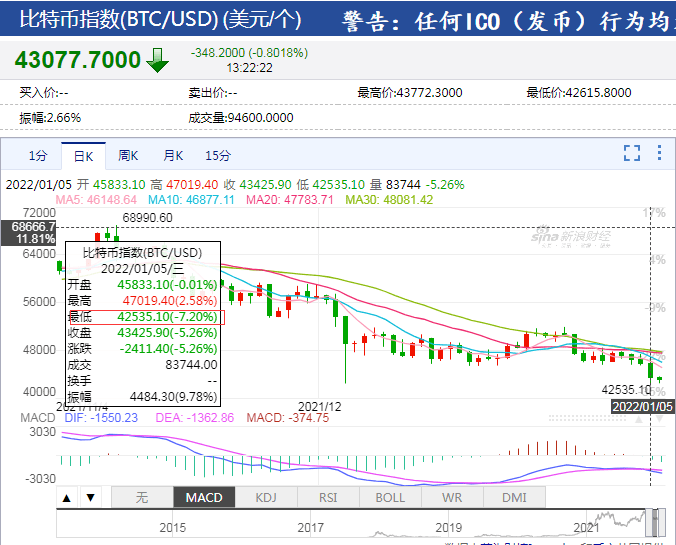Click tooltip row 收盘 43425.90(-5.26%)
Viewport: 676px width, 545px height.
[143, 333]
